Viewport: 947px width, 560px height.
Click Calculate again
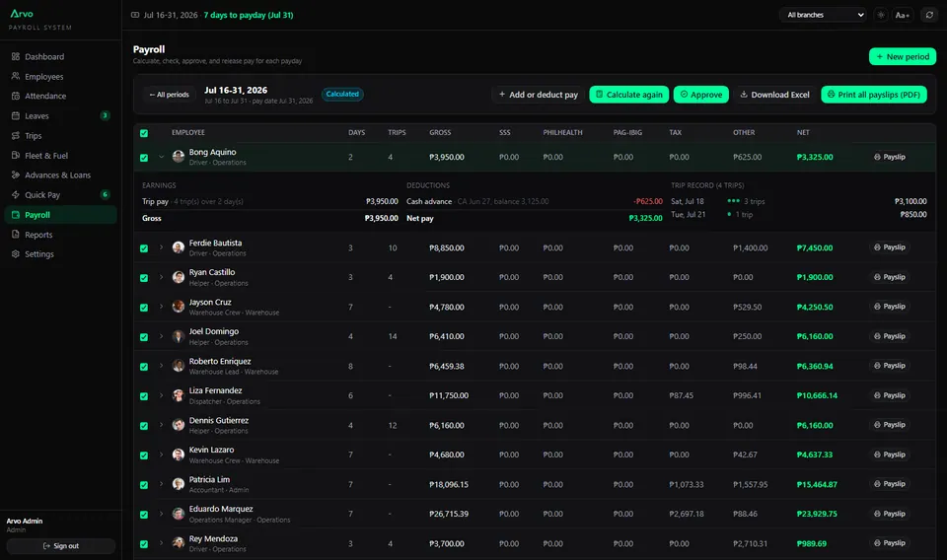tap(628, 95)
